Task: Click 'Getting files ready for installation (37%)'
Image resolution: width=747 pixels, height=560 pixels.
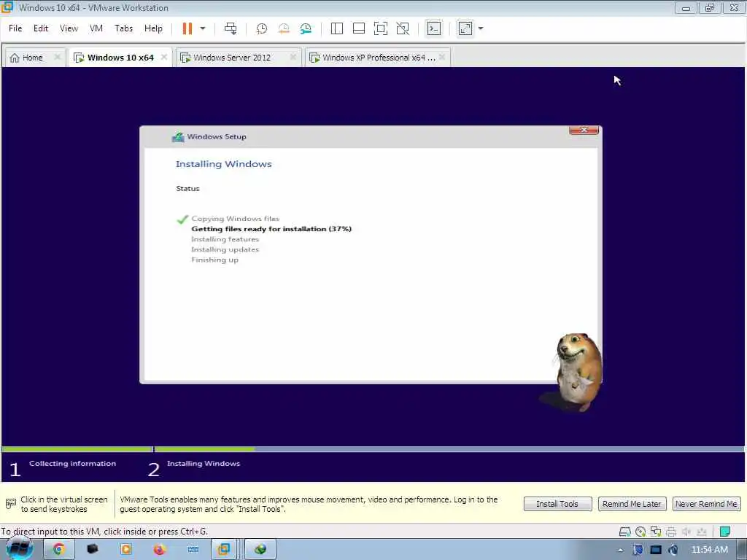Action: coord(271,229)
